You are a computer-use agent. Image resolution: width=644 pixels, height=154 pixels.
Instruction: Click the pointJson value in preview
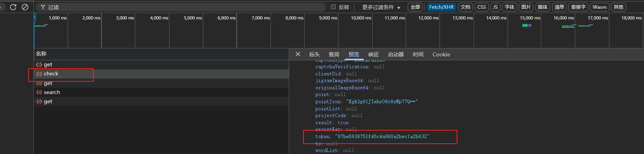pos(382,102)
